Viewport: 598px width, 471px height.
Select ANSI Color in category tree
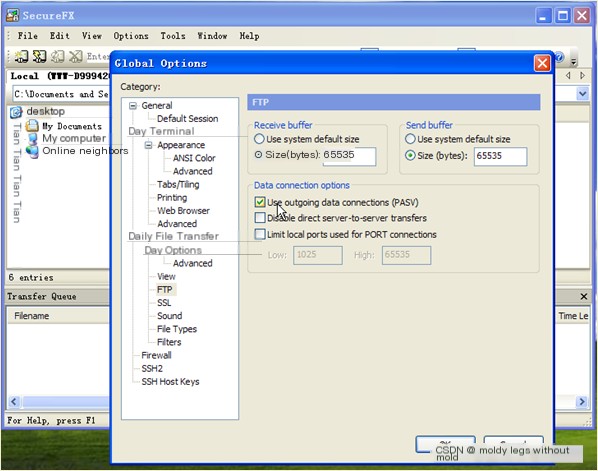click(194, 158)
